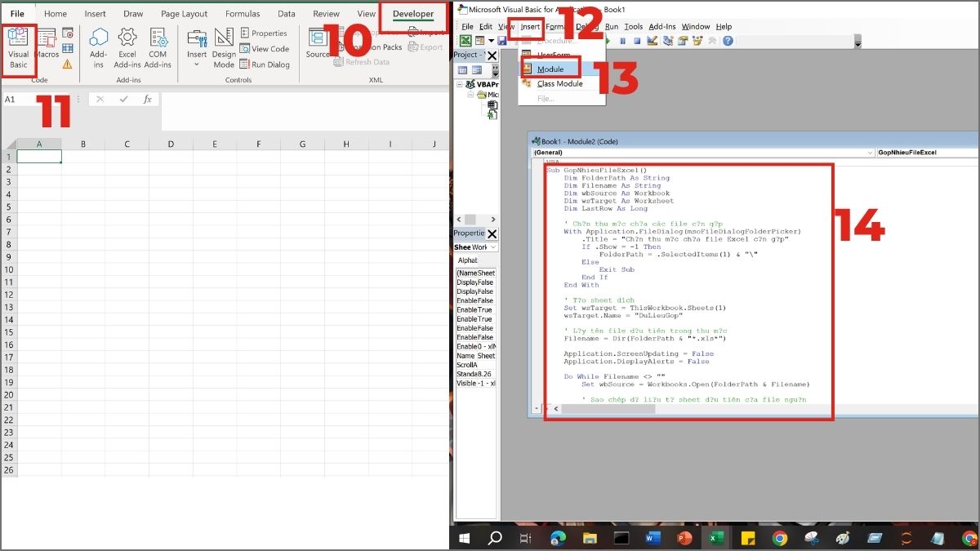Screen dimensions: 980x551
Task: Switch to the Home ribbon tab
Action: pos(56,14)
